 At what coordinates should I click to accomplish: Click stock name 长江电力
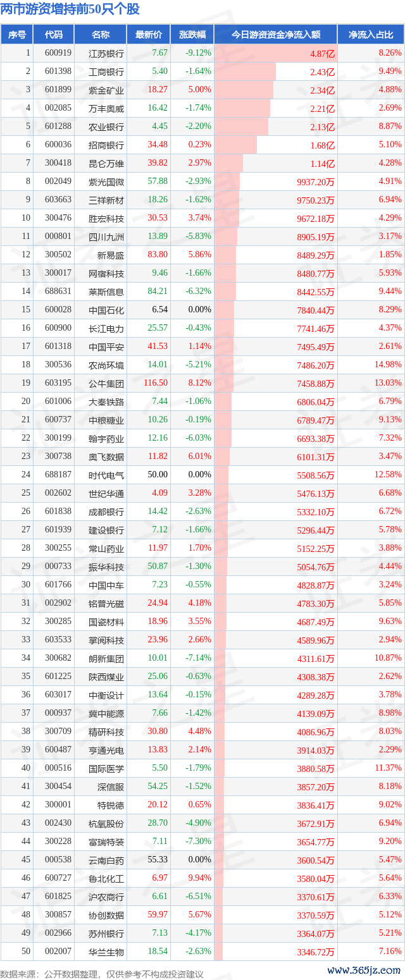[107, 329]
